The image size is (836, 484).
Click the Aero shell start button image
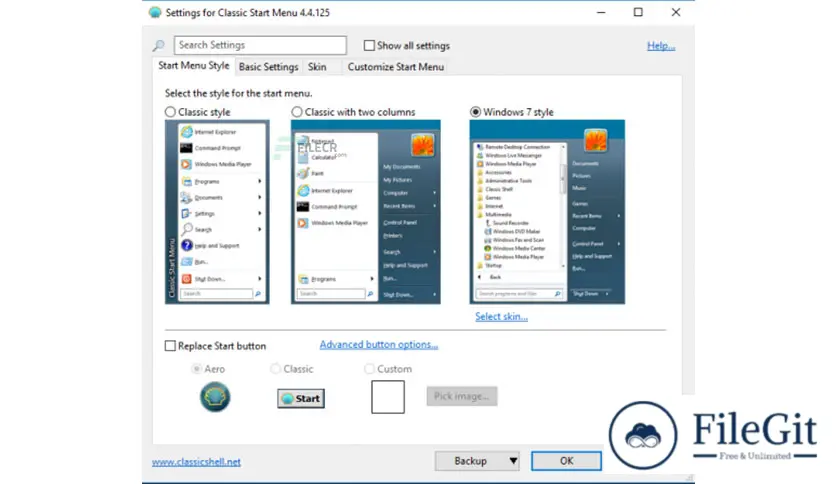(x=215, y=397)
